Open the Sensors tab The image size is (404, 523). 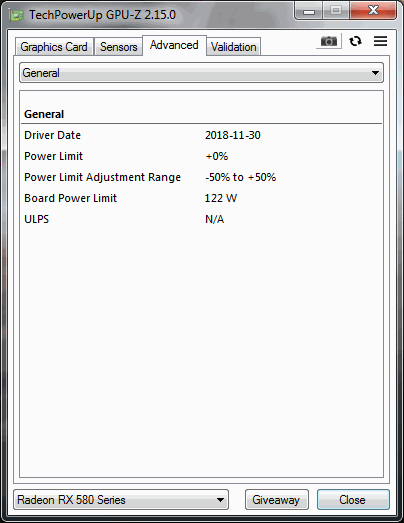pos(118,47)
